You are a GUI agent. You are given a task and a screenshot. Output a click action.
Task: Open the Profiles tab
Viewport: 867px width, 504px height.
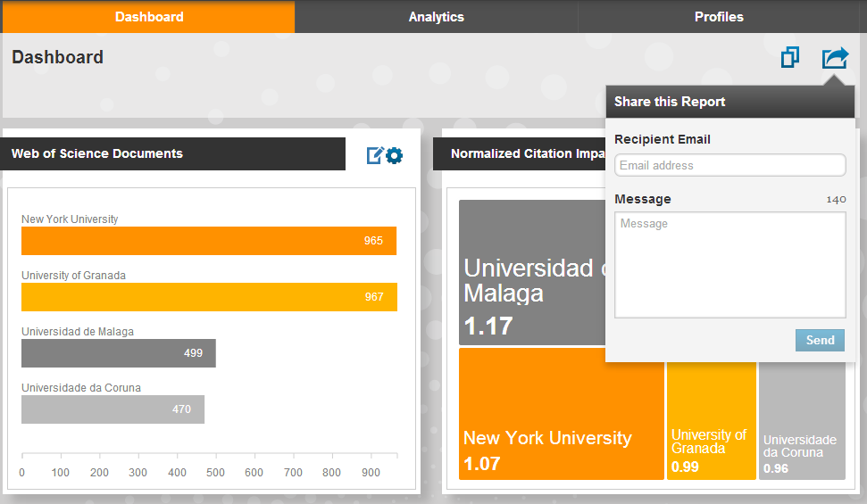pyautogui.click(x=719, y=17)
